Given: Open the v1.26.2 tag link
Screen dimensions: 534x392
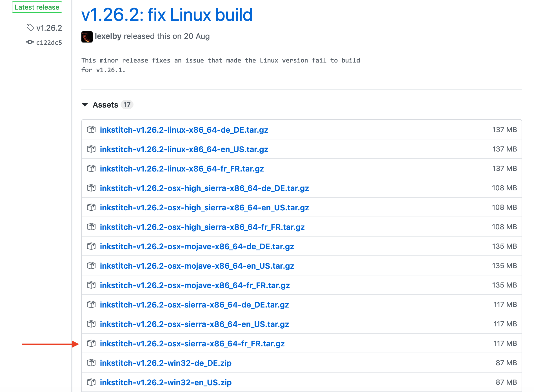Looking at the screenshot, I should [x=49, y=28].
